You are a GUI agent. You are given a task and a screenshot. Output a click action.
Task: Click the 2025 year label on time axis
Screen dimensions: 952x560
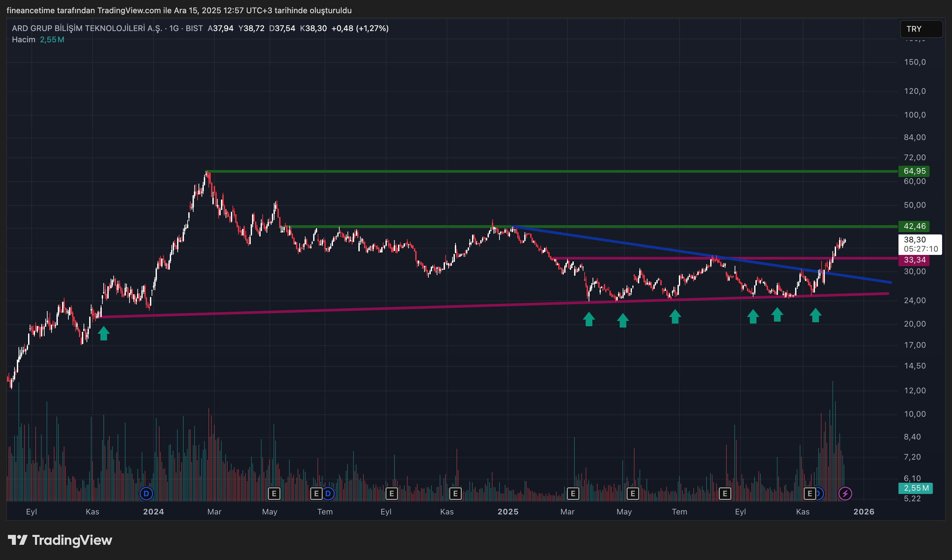click(x=508, y=512)
